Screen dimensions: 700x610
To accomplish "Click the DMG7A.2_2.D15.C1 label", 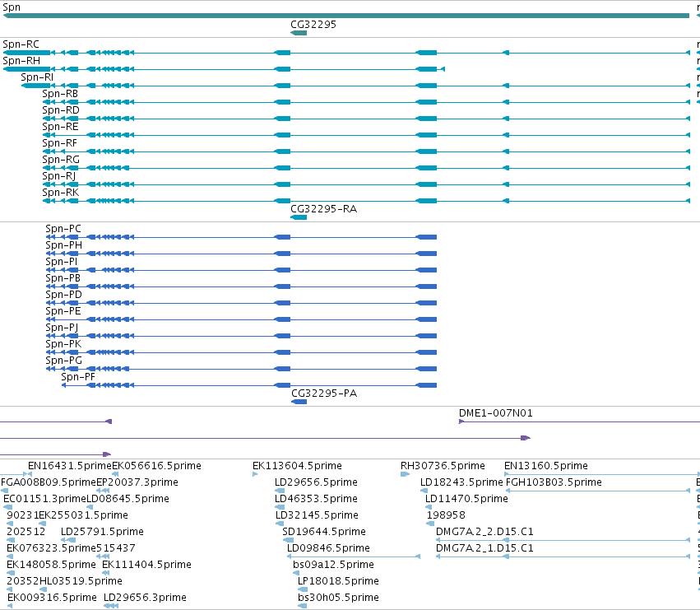I will point(484,533).
